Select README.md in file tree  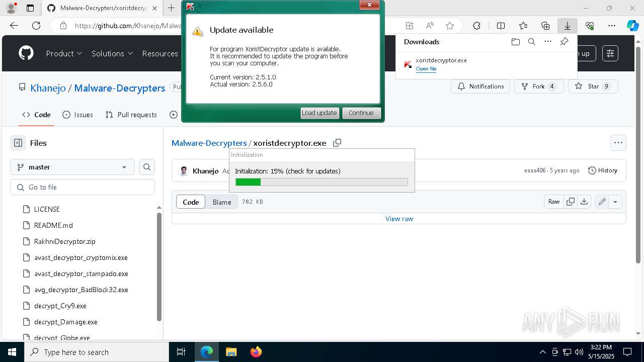pyautogui.click(x=53, y=225)
